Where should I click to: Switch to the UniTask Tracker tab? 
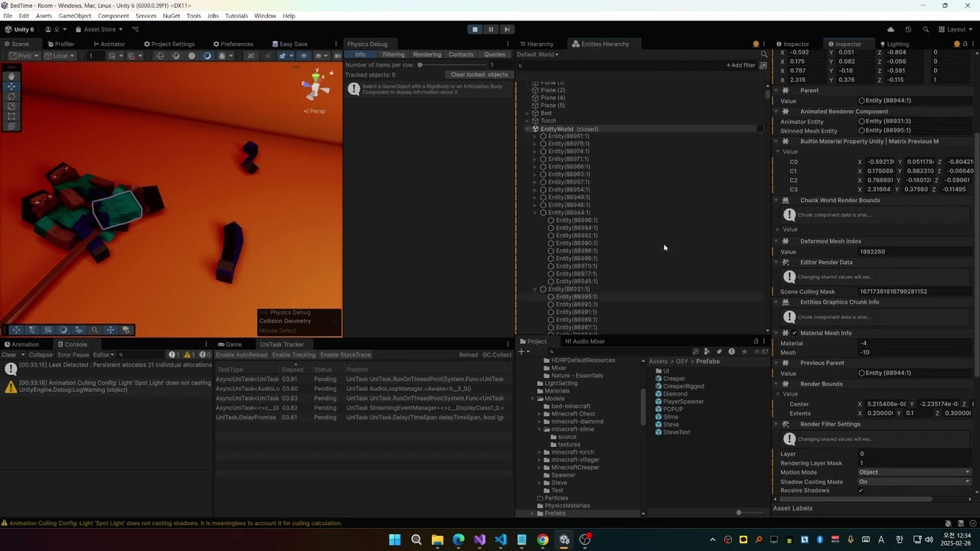pyautogui.click(x=282, y=344)
